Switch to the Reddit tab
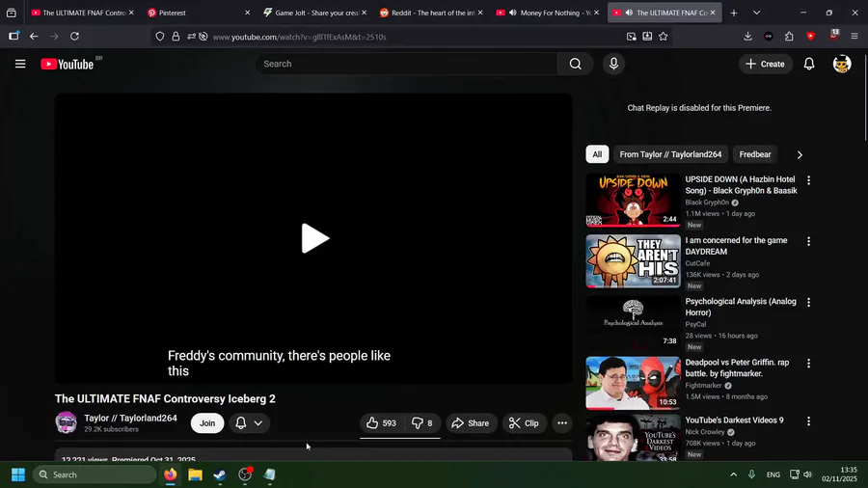Viewport: 868px width, 488px height. click(x=430, y=13)
